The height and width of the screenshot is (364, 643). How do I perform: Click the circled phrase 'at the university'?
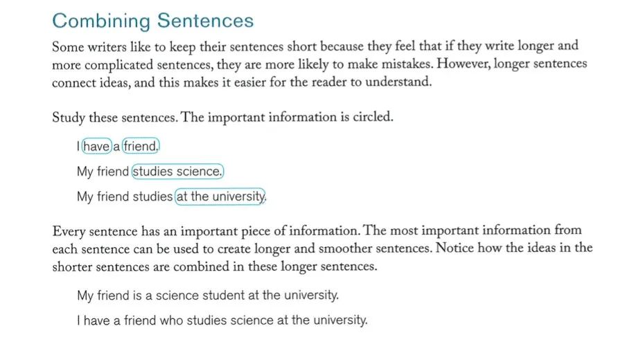220,197
